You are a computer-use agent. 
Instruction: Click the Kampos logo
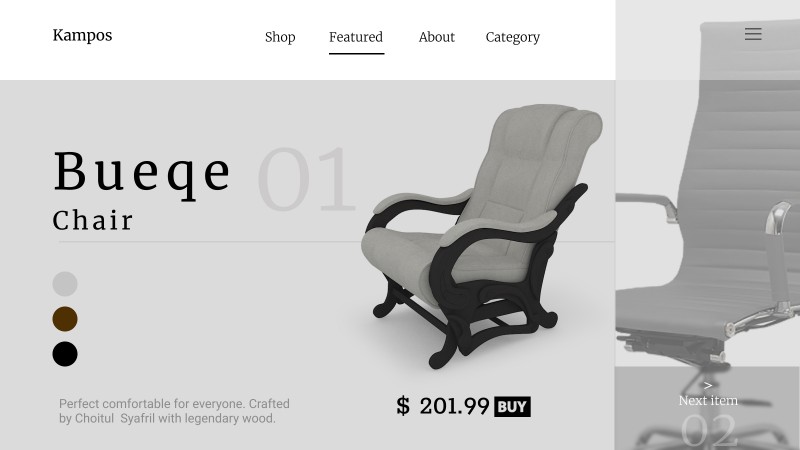tap(82, 35)
